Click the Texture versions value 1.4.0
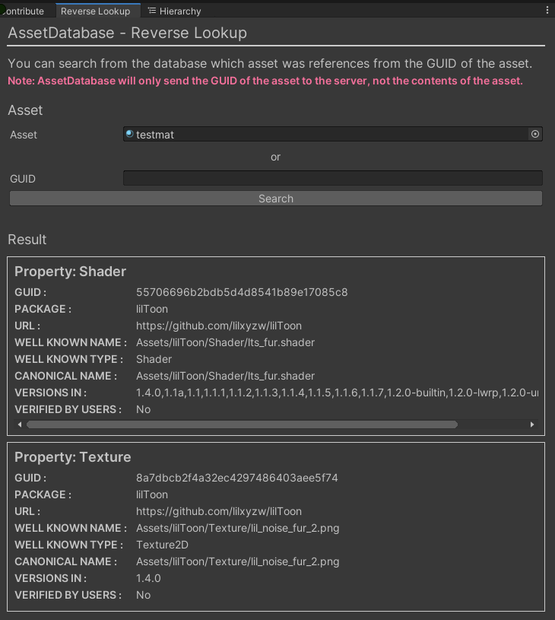Screen dimensions: 555x620 148,578
